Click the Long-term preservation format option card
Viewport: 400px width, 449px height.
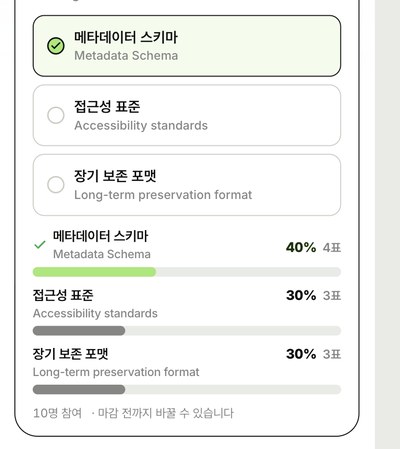click(x=187, y=185)
